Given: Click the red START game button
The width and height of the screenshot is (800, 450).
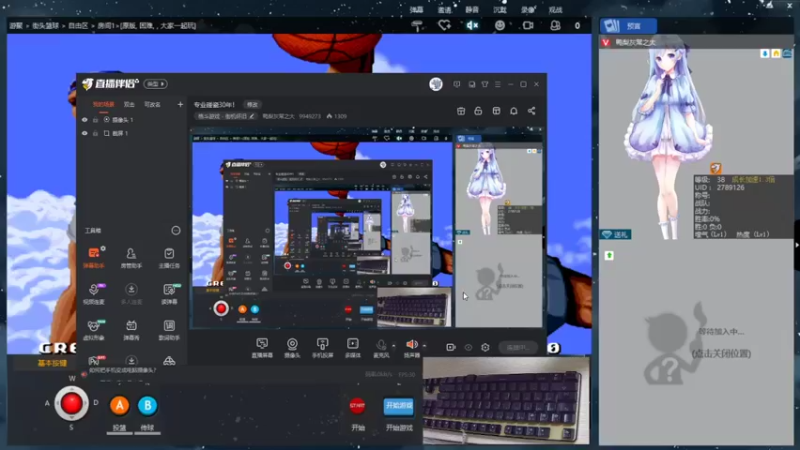Looking at the screenshot, I should point(357,406).
